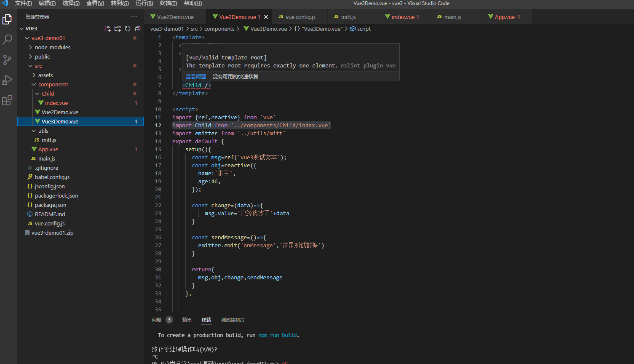
Task: Open README.md in the file tree
Action: click(x=50, y=214)
